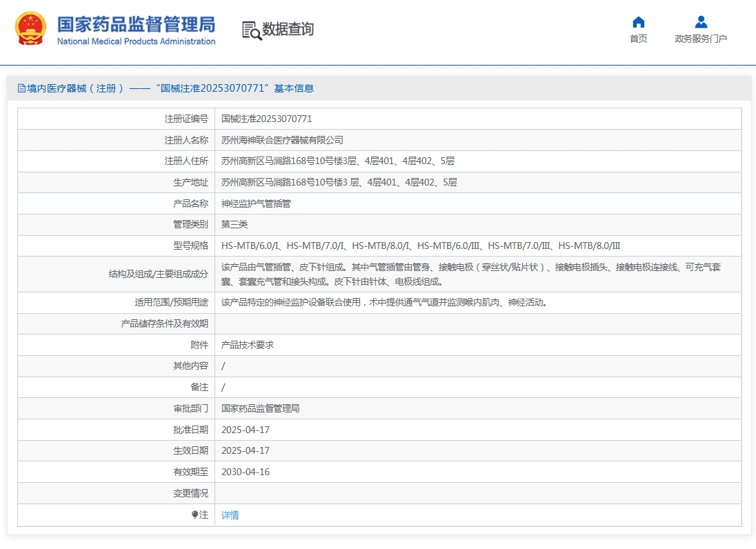The width and height of the screenshot is (756, 549).
Task: Click the 备注 label
Action: click(x=199, y=387)
